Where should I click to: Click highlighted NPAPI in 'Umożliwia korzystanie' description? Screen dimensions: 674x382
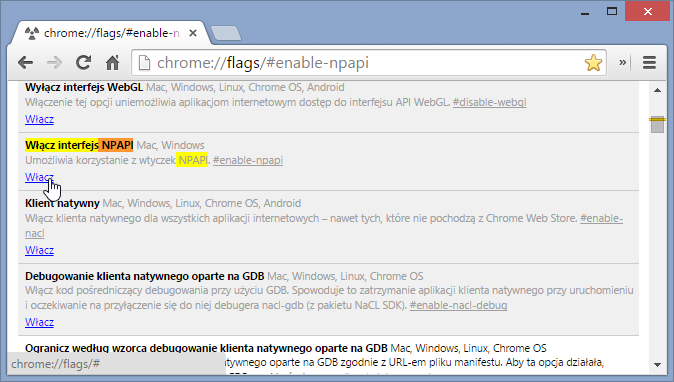click(193, 160)
